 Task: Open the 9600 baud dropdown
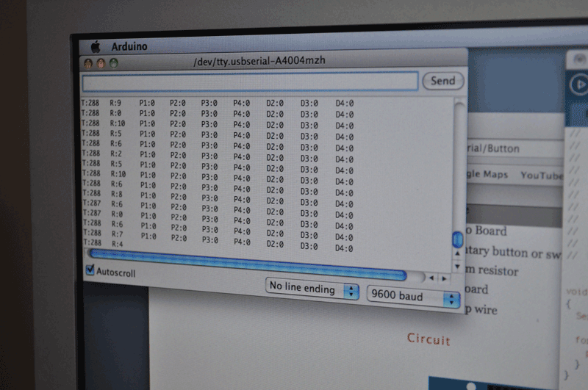coord(413,297)
